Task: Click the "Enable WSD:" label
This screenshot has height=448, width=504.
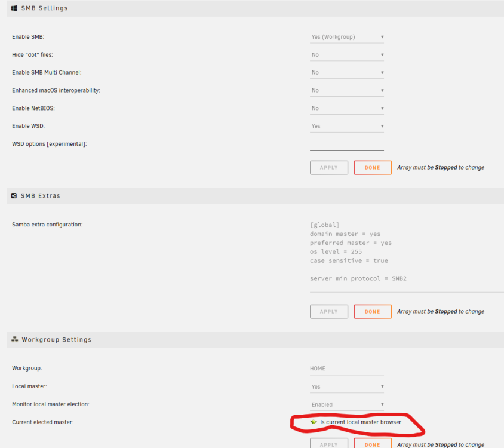Action: tap(28, 126)
